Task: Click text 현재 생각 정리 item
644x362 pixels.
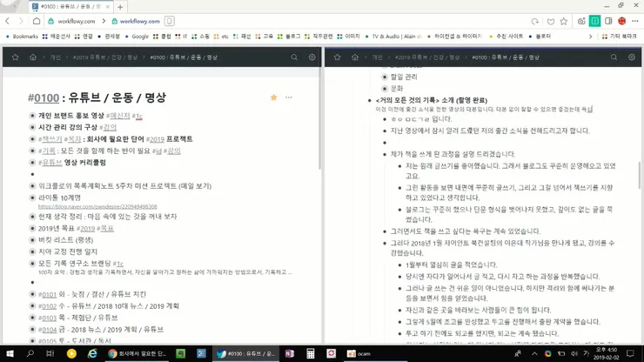Action: tap(107, 217)
